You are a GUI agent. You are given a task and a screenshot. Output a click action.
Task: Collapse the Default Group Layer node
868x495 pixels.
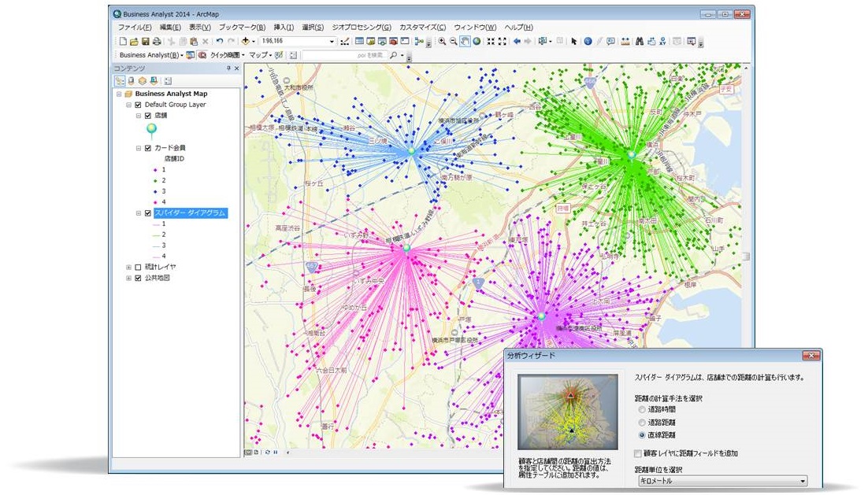coord(129,105)
